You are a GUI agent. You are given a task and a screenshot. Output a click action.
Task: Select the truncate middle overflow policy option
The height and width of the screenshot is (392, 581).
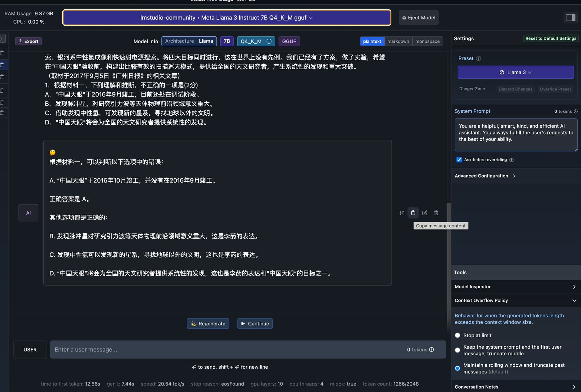click(x=458, y=350)
